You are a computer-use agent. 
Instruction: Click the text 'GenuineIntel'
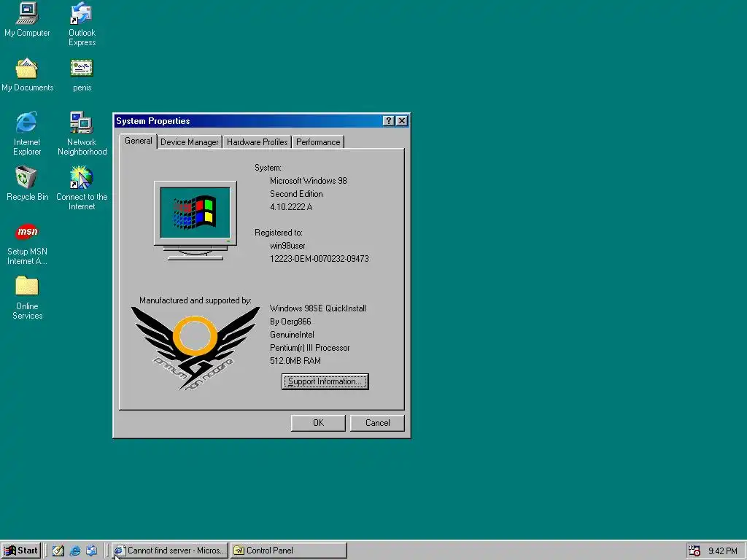[292, 335]
